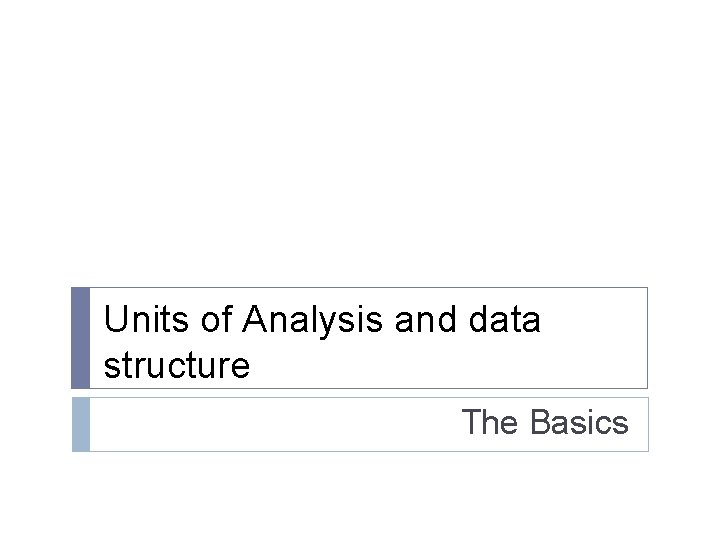Click the gap between title and subtitle boxes
Screen dimensions: 720x540
(x=360, y=393)
